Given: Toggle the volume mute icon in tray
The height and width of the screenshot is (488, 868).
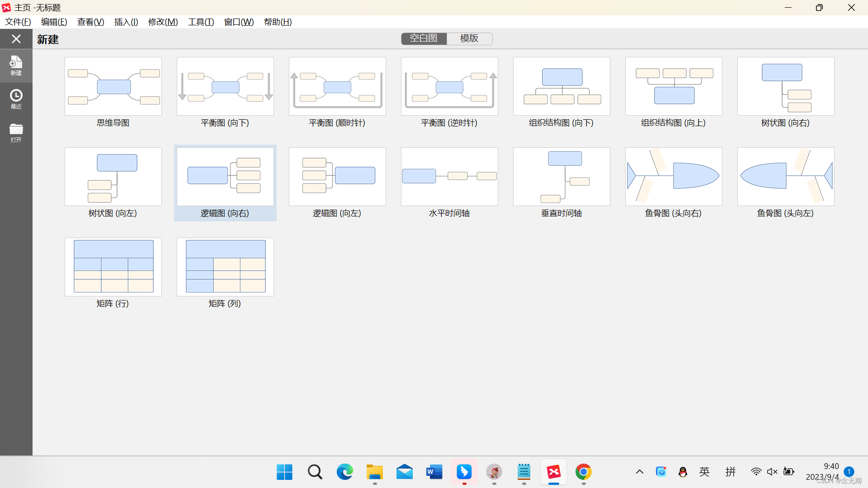Looking at the screenshot, I should click(772, 472).
